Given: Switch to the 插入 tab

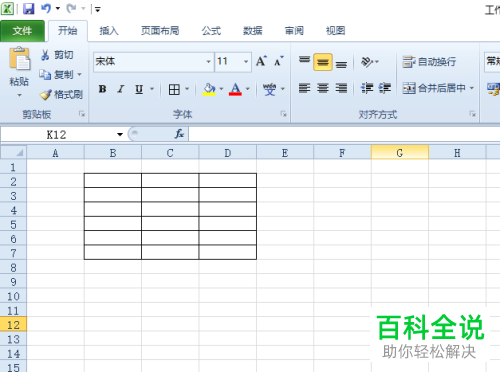Looking at the screenshot, I should click(x=109, y=31).
